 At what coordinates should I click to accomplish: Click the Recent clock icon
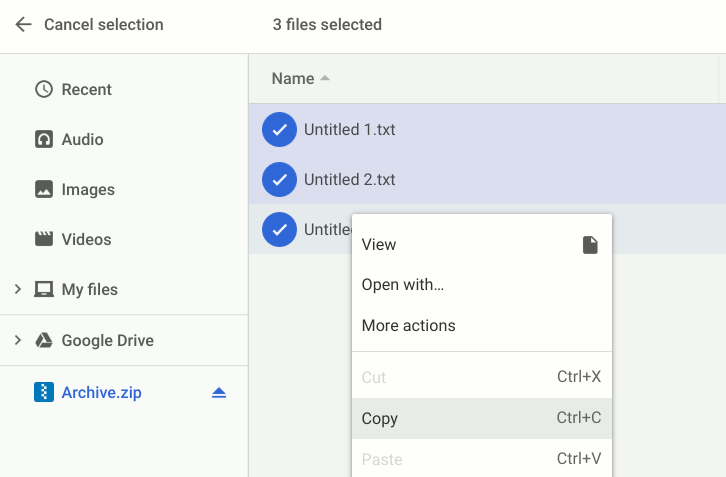coord(44,89)
